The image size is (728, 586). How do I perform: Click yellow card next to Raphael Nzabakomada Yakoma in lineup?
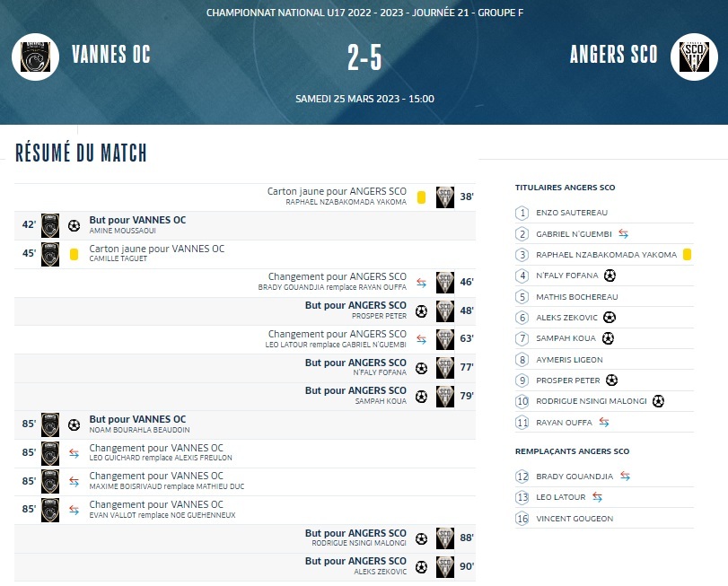click(687, 254)
